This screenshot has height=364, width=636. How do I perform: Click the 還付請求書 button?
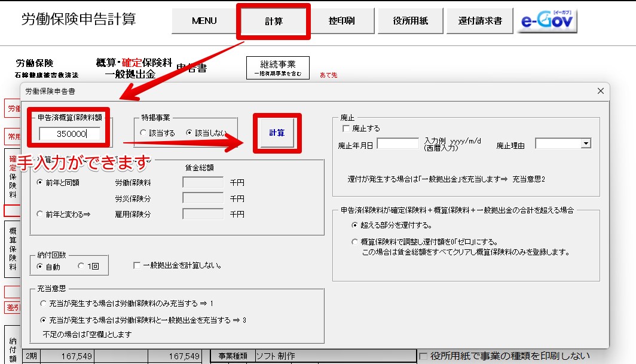tap(480, 21)
